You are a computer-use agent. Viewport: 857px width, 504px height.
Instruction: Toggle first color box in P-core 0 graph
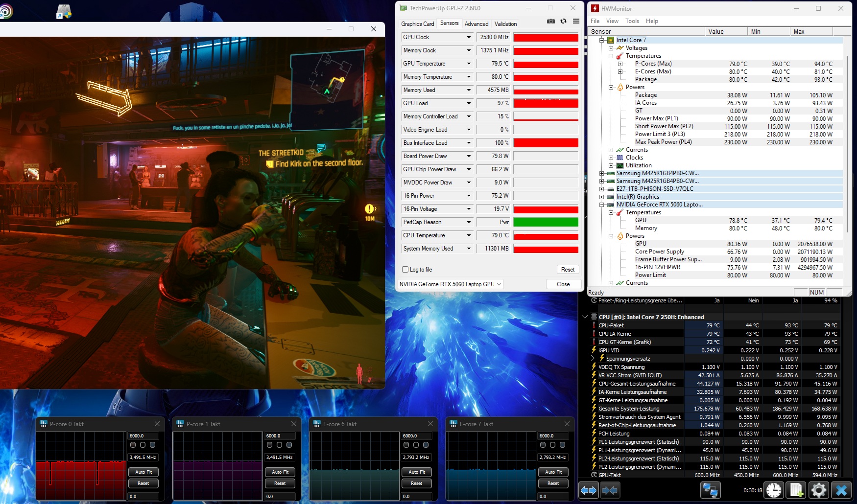click(133, 445)
